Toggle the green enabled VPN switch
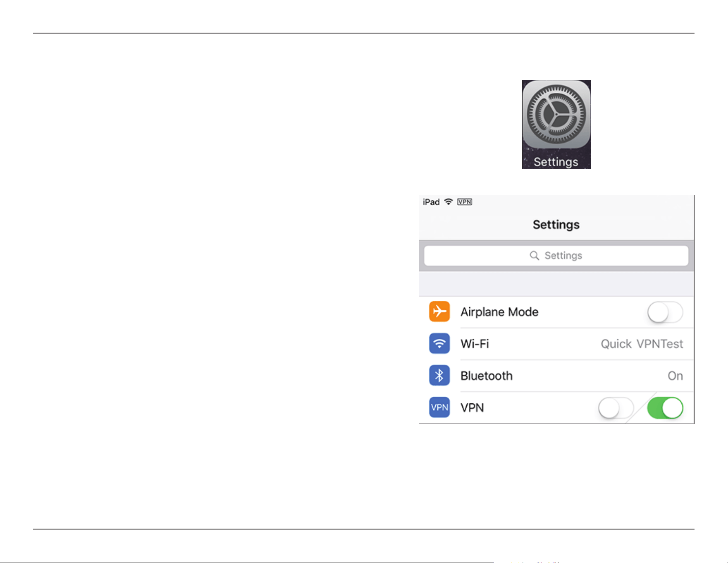 pos(665,408)
